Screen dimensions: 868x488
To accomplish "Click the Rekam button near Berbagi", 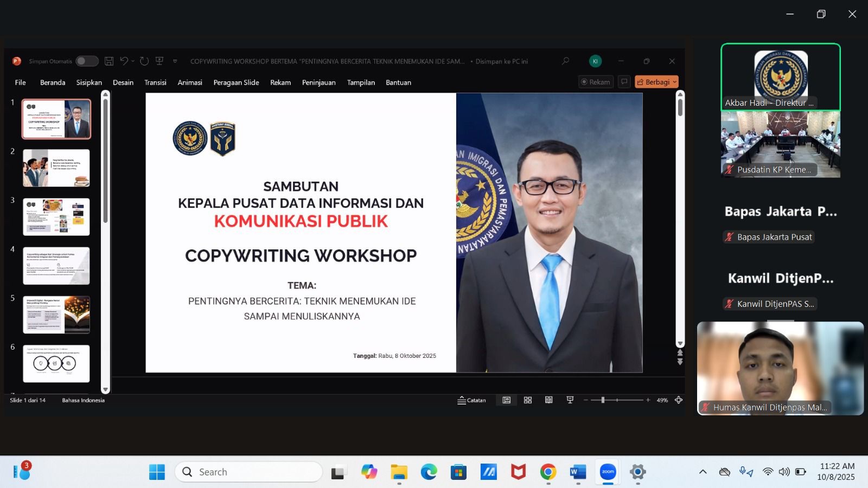I will point(596,82).
